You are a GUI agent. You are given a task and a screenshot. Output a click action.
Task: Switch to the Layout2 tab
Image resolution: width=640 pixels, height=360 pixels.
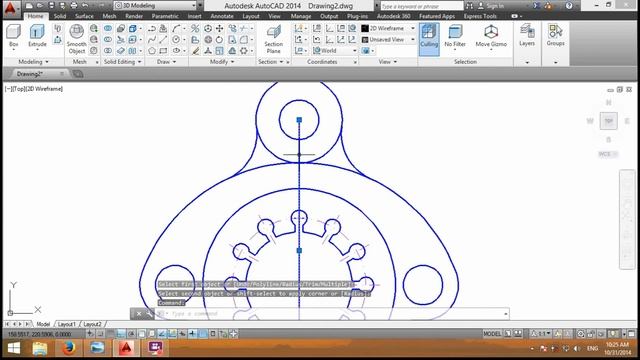pyautogui.click(x=92, y=324)
